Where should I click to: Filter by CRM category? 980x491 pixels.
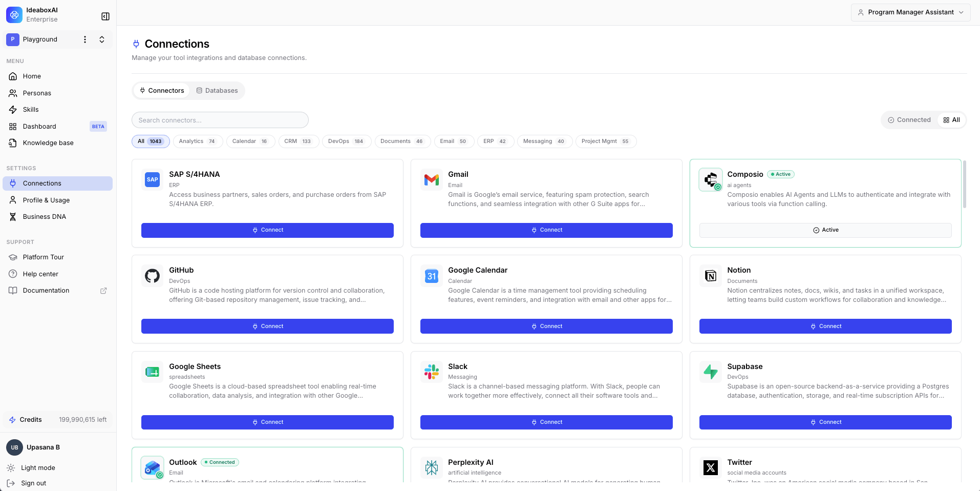pos(299,141)
